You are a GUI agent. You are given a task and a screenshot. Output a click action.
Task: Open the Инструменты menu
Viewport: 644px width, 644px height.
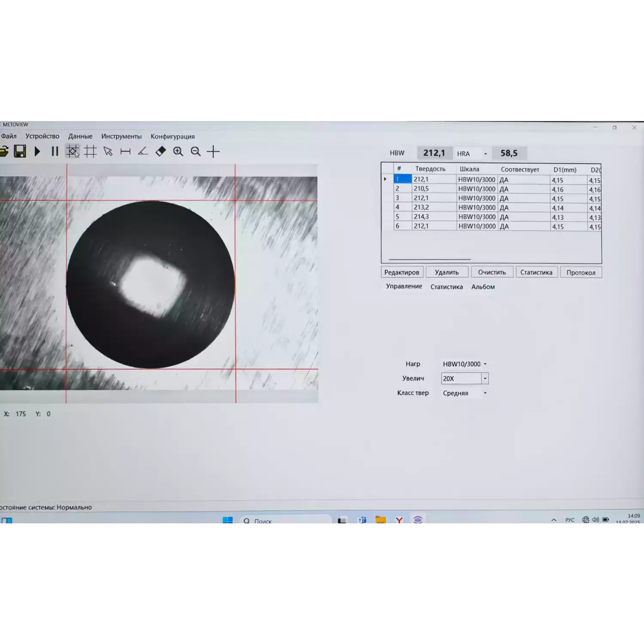[x=121, y=137]
